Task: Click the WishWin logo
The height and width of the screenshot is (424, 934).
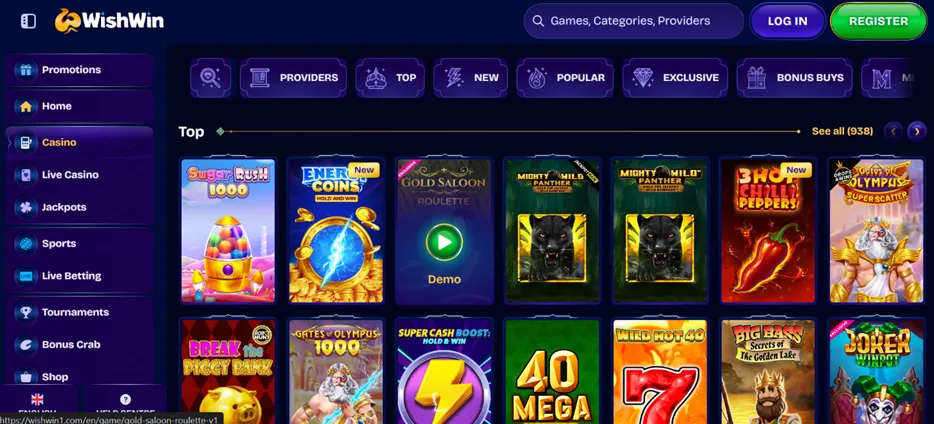Action: tap(109, 21)
